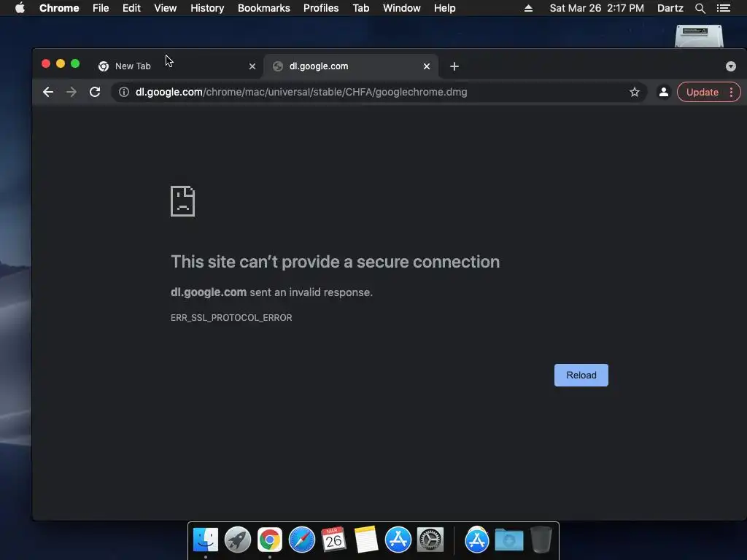Image resolution: width=747 pixels, height=560 pixels.
Task: Launch Safari from the Dock
Action: coord(301,540)
